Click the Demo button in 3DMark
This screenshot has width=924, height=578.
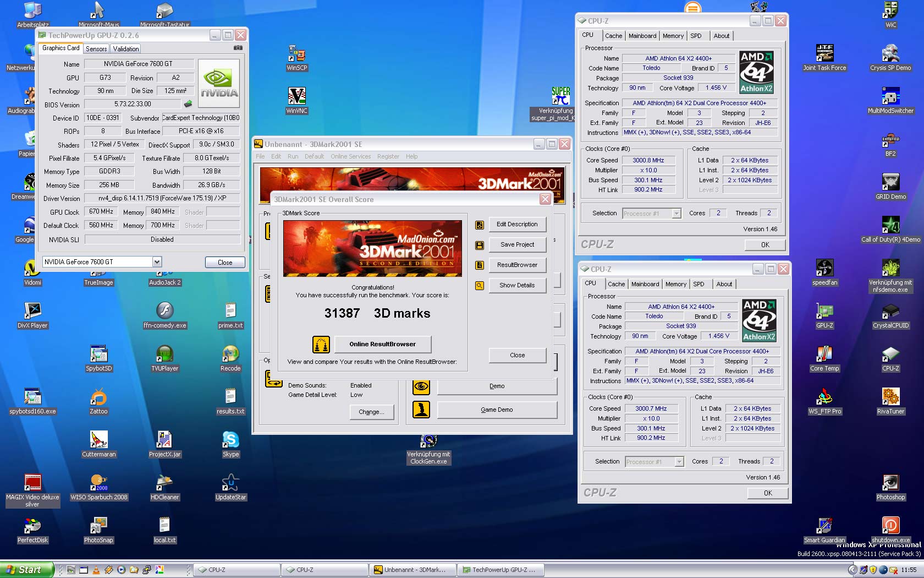497,386
